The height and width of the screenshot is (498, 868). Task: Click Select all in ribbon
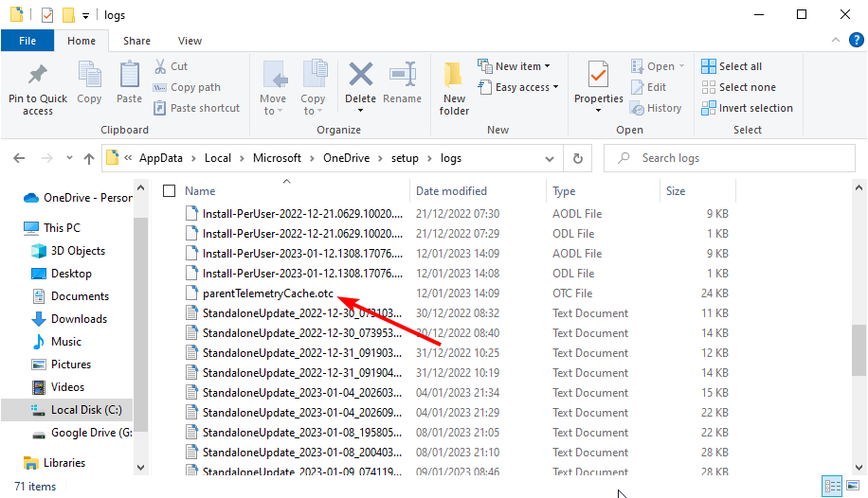click(x=732, y=66)
